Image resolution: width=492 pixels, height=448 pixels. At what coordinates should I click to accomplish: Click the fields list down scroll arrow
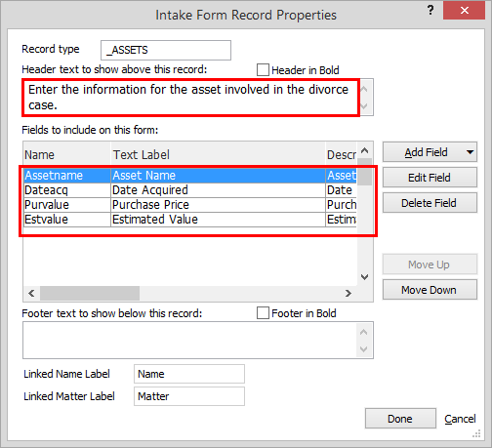click(x=364, y=277)
